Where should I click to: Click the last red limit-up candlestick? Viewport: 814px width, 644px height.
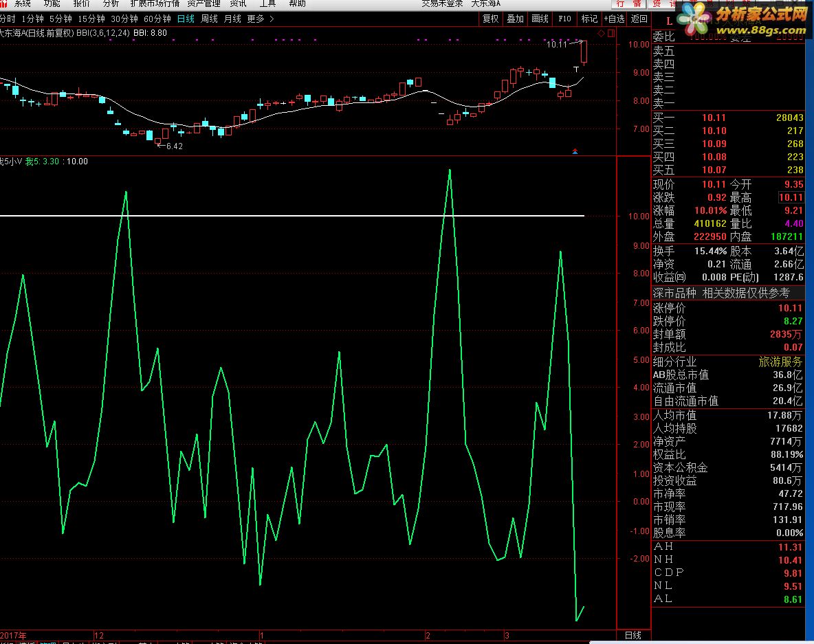point(584,52)
